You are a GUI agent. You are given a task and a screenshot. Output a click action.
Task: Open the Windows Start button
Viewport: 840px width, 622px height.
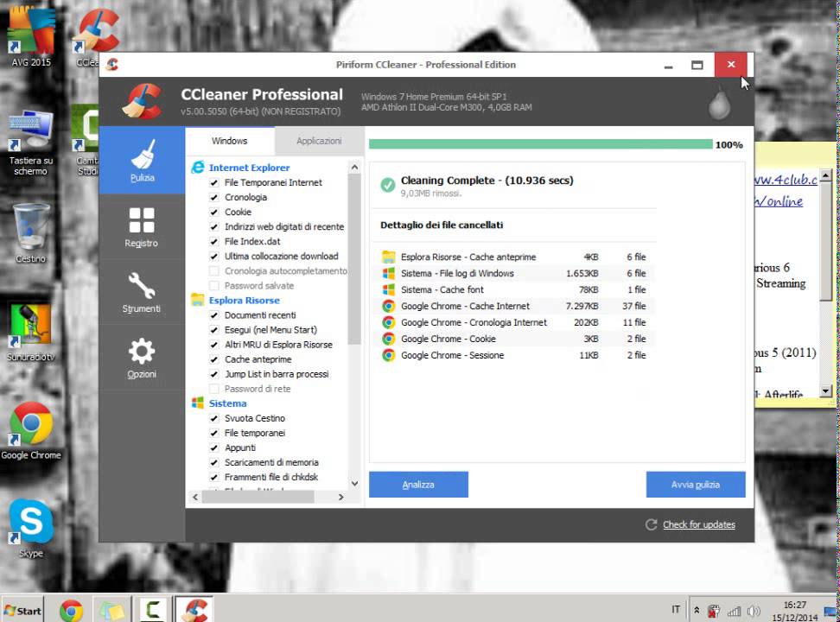[x=22, y=611]
